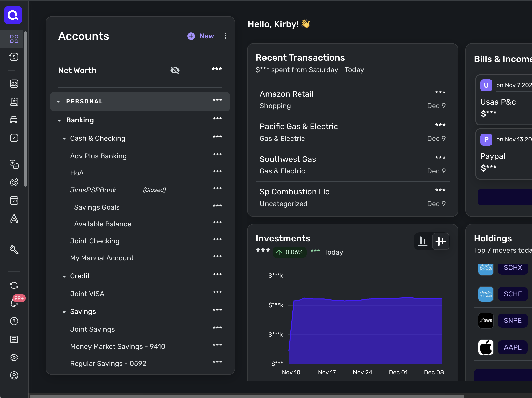This screenshot has height=398, width=532.
Task: Click the car icon in sidebar
Action: tap(14, 120)
